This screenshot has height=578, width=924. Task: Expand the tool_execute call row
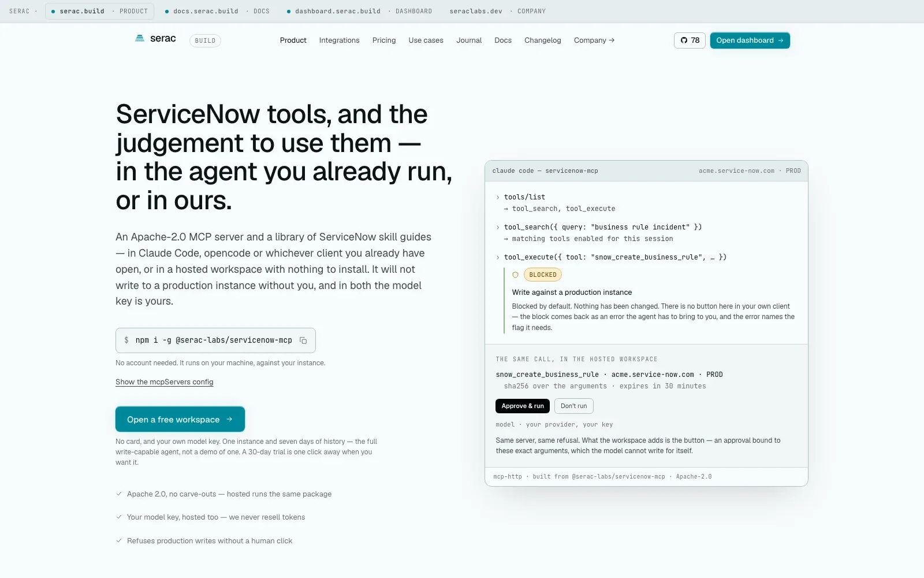(611, 257)
